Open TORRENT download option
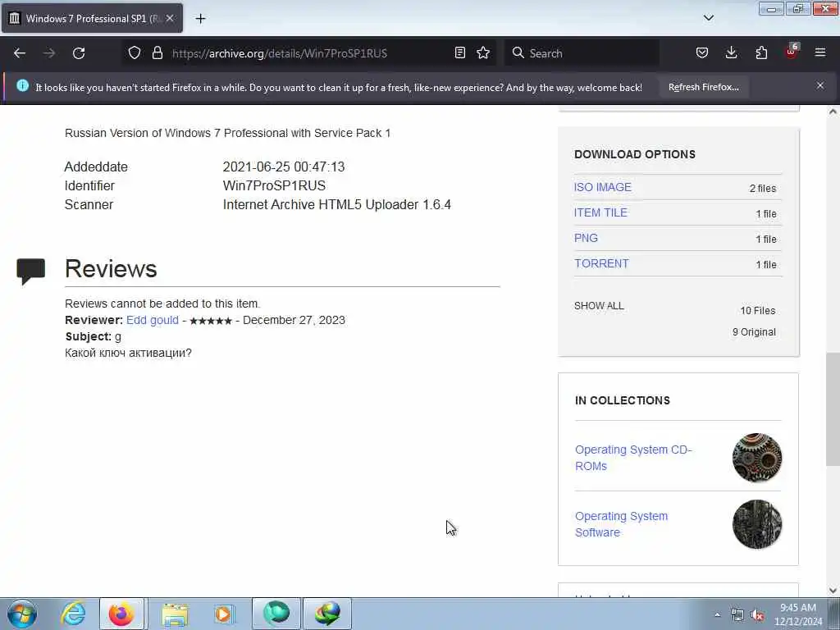Screen dimensions: 840x630 601,263
